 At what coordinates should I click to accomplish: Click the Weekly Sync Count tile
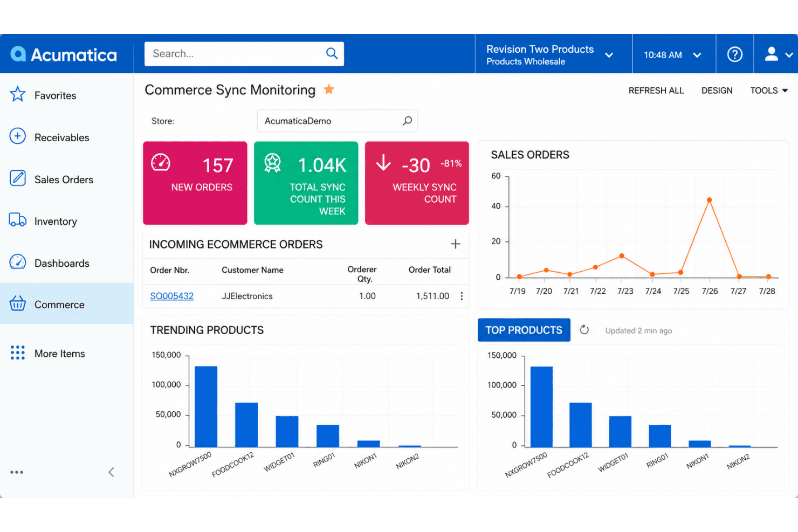click(x=417, y=183)
